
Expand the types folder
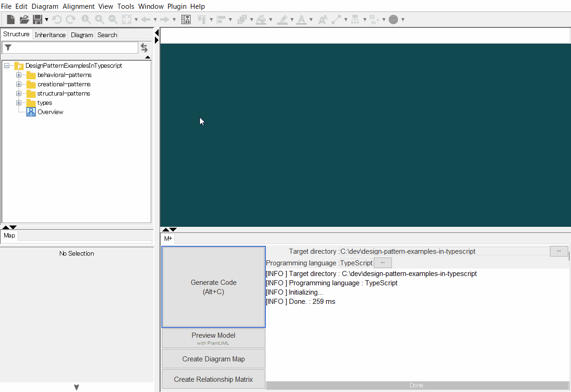click(x=19, y=103)
